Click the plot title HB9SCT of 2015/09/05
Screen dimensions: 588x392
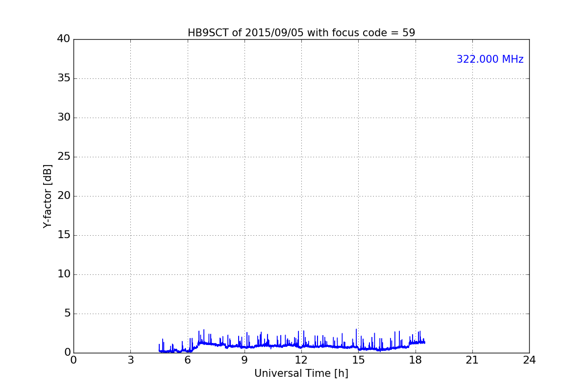301,33
